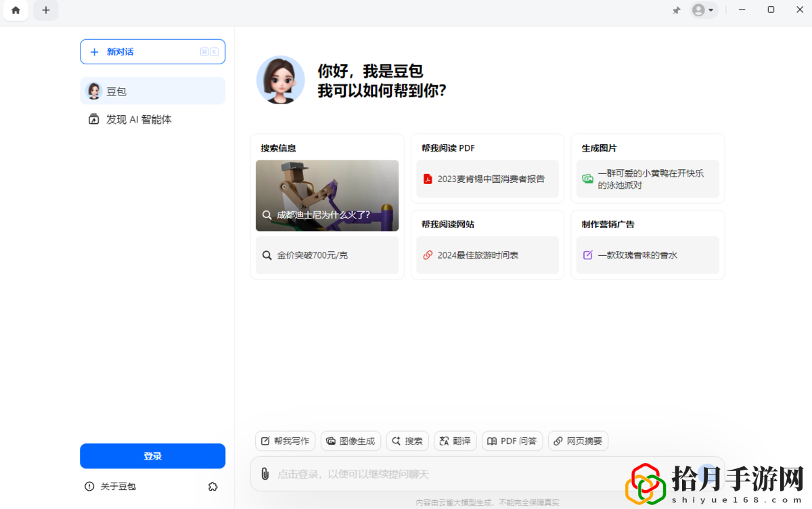This screenshot has width=812, height=509.
Task: Click the small 豆包 avatar in sidebar
Action: 94,91
